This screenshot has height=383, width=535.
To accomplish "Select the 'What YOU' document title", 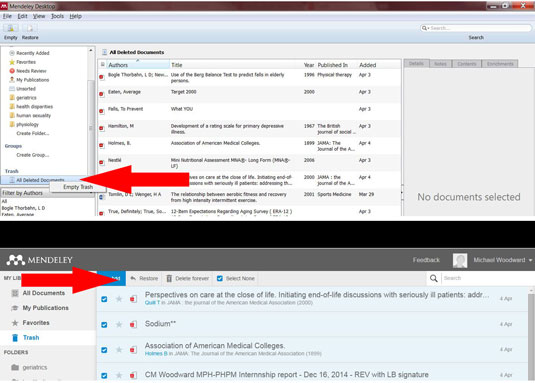I will [x=182, y=109].
